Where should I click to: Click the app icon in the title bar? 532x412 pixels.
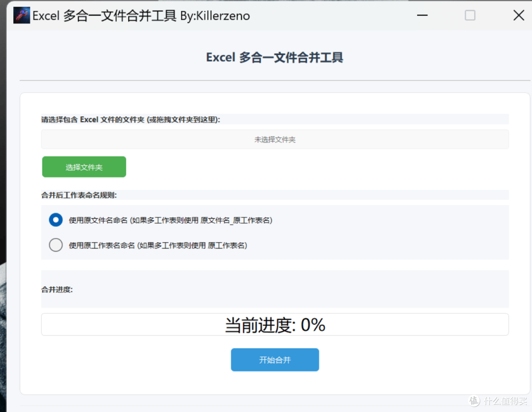[x=22, y=15]
